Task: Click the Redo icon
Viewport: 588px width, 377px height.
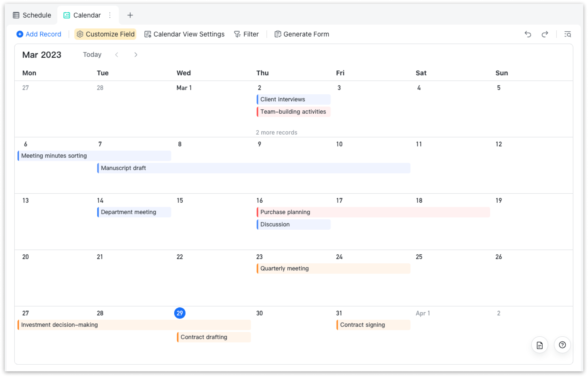Action: click(545, 34)
